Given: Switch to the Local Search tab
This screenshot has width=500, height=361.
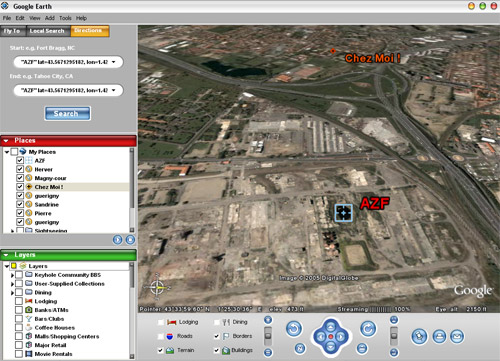Looking at the screenshot, I should (x=47, y=31).
